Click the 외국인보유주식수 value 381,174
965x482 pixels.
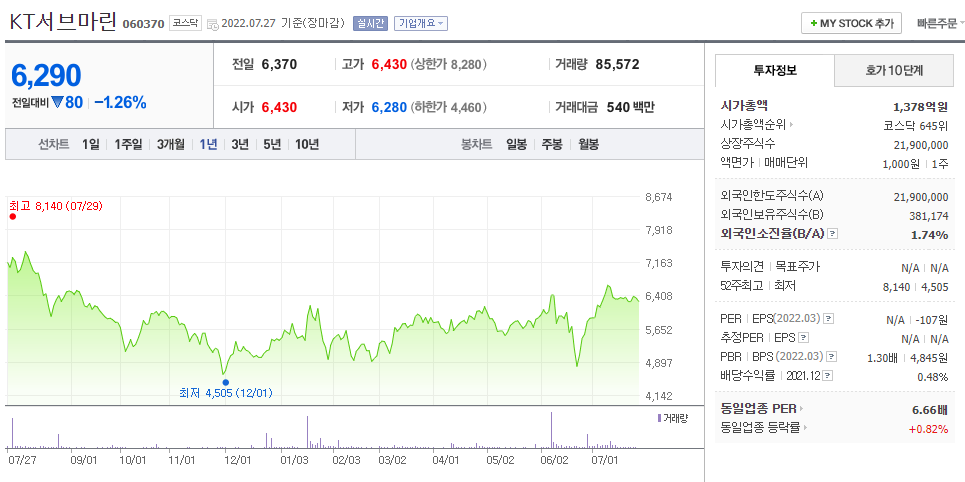pyautogui.click(x=929, y=215)
